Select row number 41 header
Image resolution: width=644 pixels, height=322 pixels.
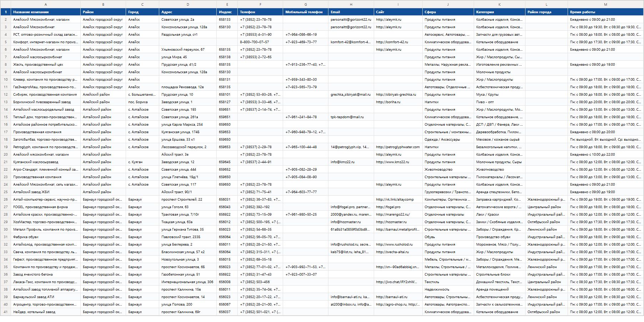(6, 312)
